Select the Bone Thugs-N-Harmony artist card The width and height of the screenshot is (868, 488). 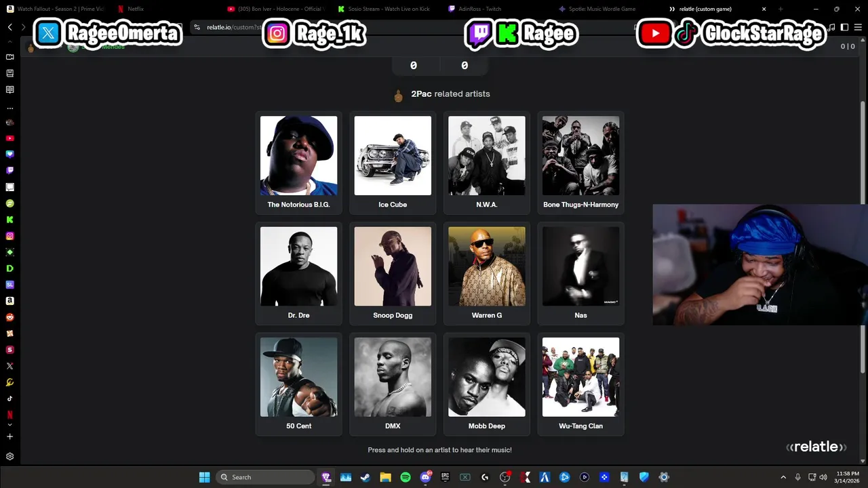[580, 163]
